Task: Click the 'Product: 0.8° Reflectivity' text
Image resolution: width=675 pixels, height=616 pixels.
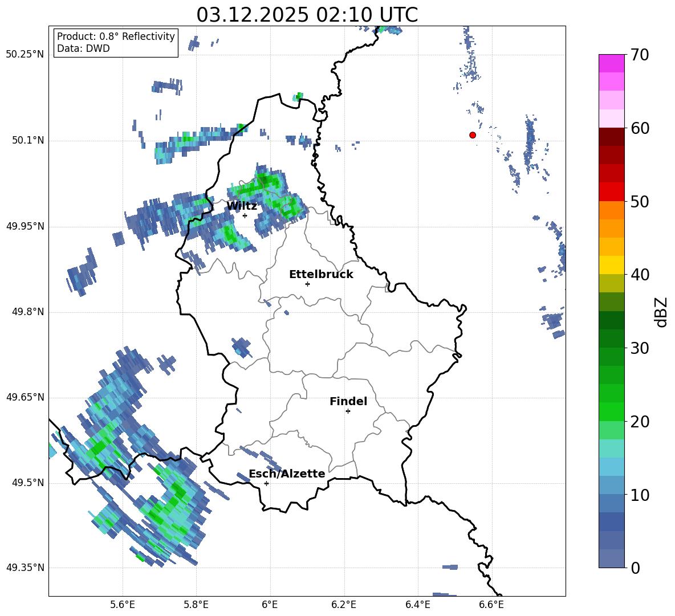Action: [116, 36]
